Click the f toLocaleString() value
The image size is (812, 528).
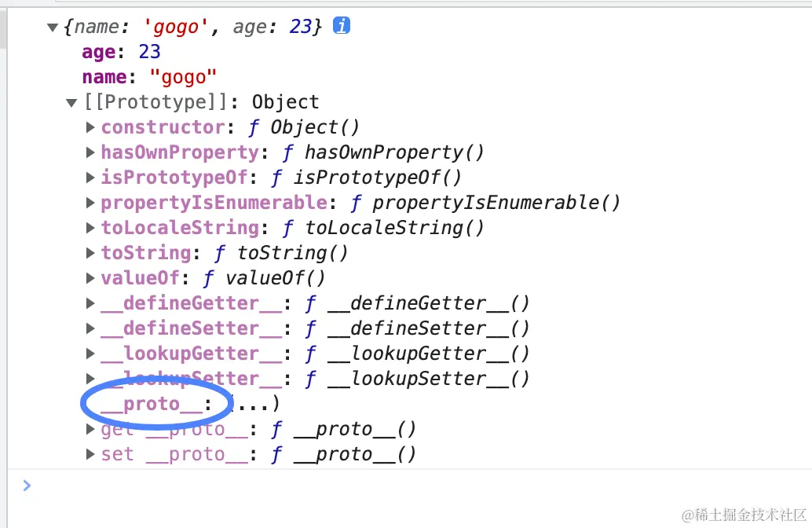coord(383,228)
